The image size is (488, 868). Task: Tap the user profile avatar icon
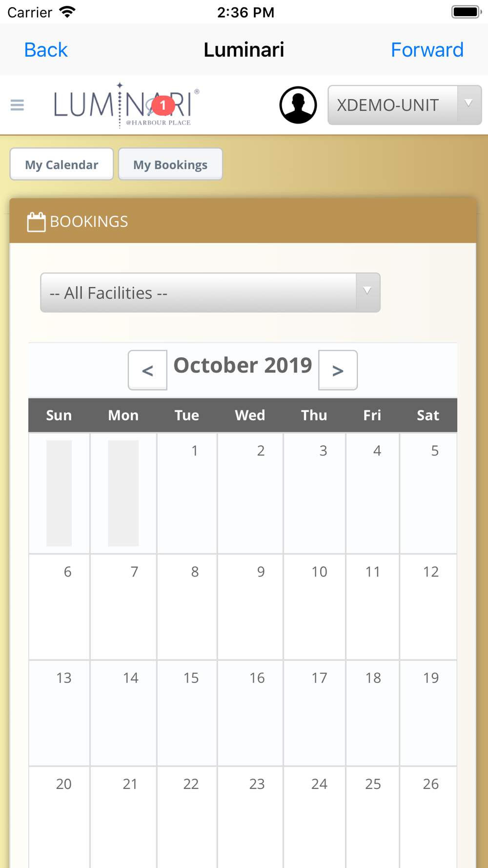tap(298, 105)
